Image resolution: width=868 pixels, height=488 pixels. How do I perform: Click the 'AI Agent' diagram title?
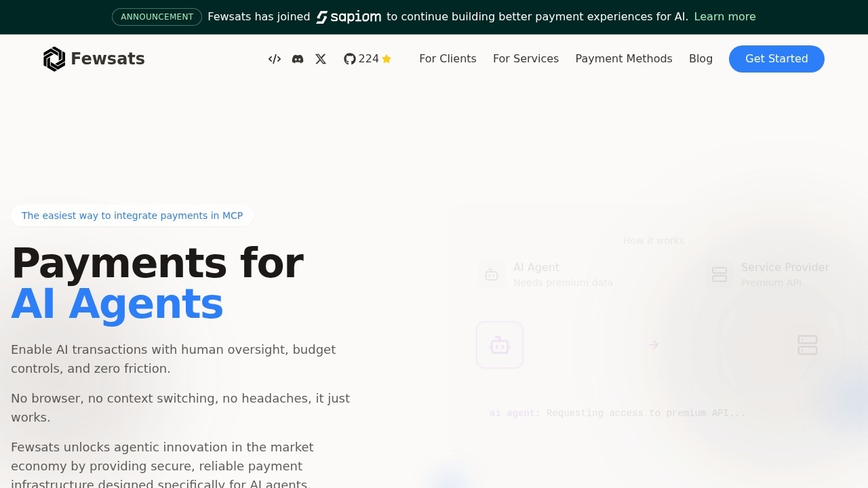click(536, 268)
